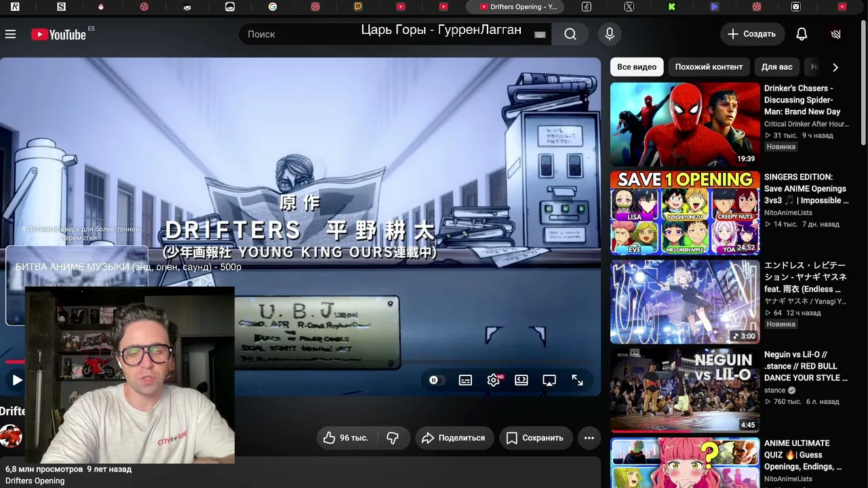
Task: Show more filter chips with right arrow
Action: coord(835,67)
